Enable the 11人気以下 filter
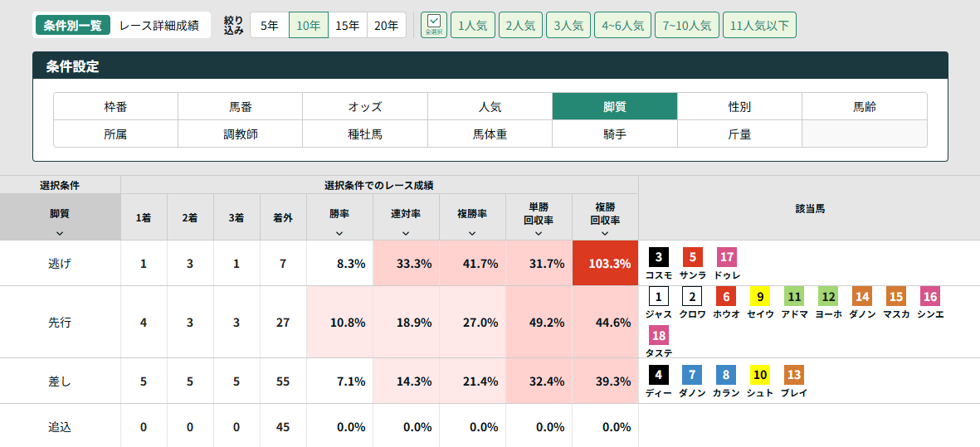This screenshot has width=980, height=447. coord(759,26)
